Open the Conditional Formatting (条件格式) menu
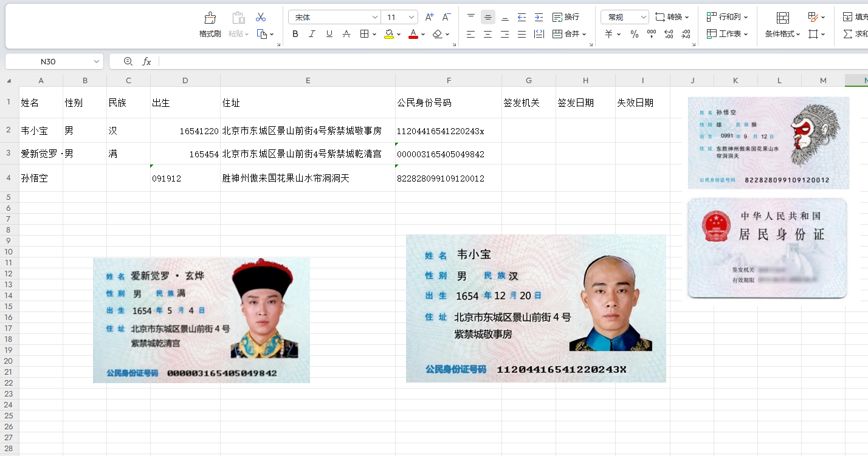Viewport: 868px width, 456px height. pyautogui.click(x=783, y=34)
